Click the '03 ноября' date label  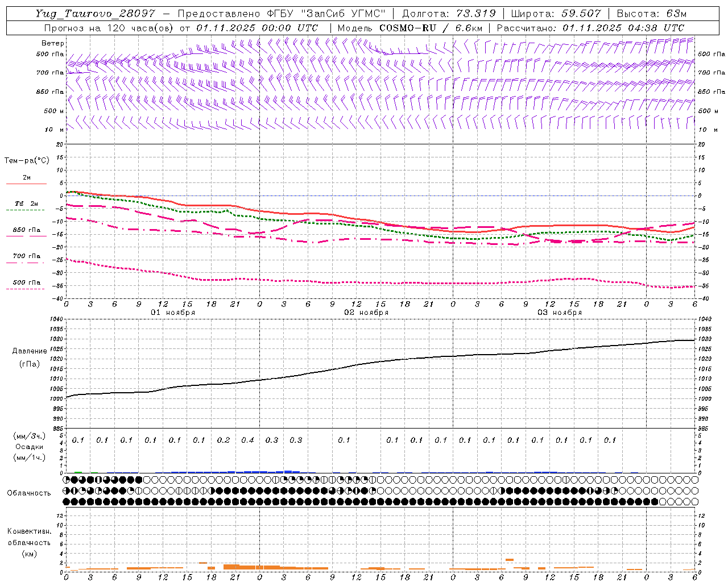560,313
